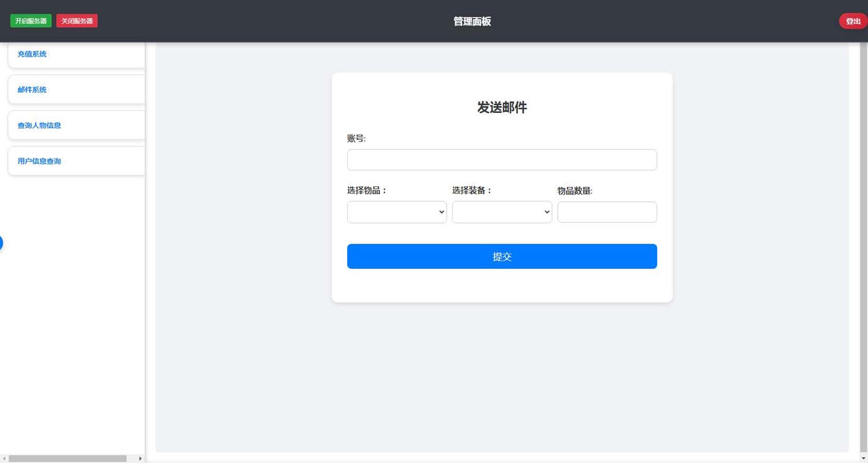The image size is (868, 463).
Task: Submit the form with the 提交 button
Action: (502, 256)
